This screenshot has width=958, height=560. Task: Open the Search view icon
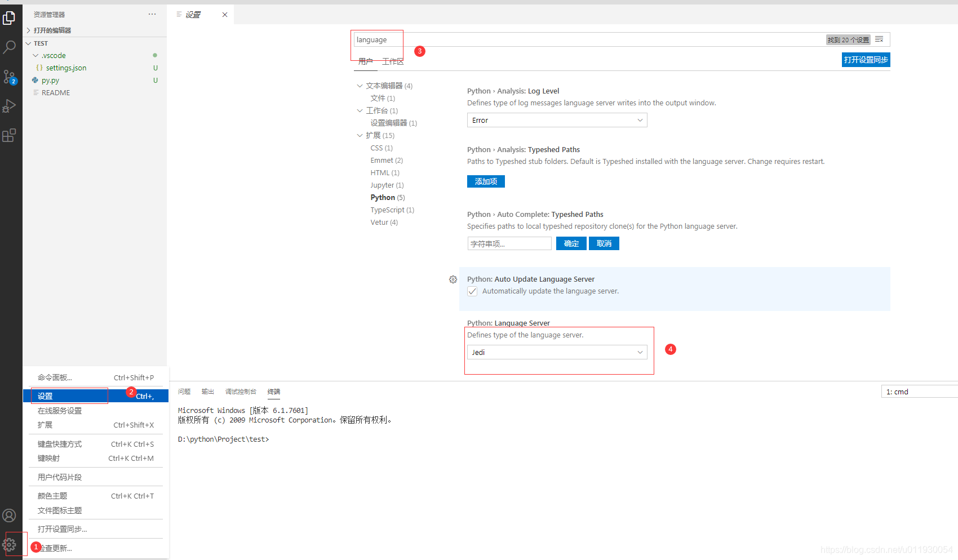click(x=9, y=47)
